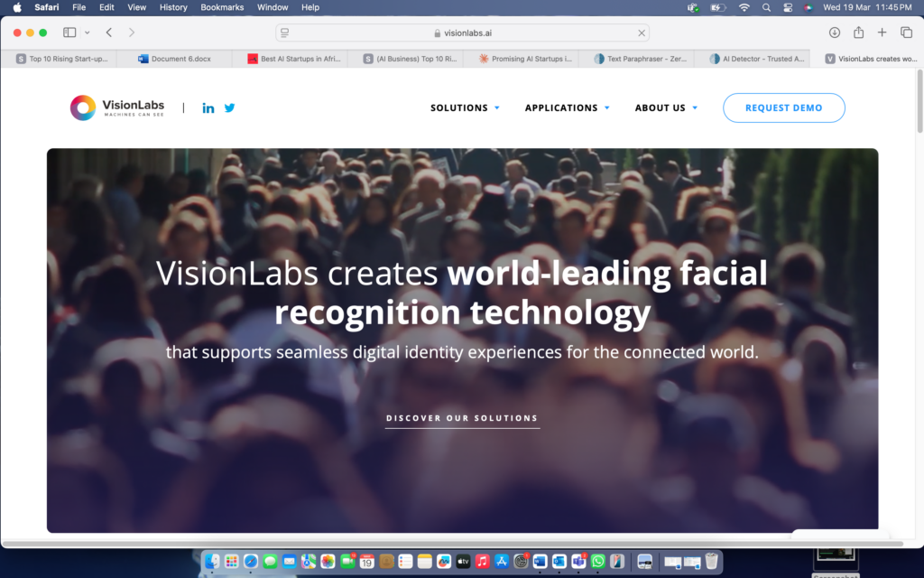The height and width of the screenshot is (578, 924).
Task: Click the battery status icon
Action: coord(717,7)
